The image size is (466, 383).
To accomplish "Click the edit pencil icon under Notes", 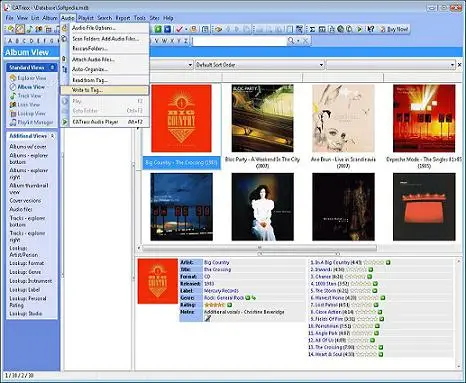I will click(x=208, y=319).
